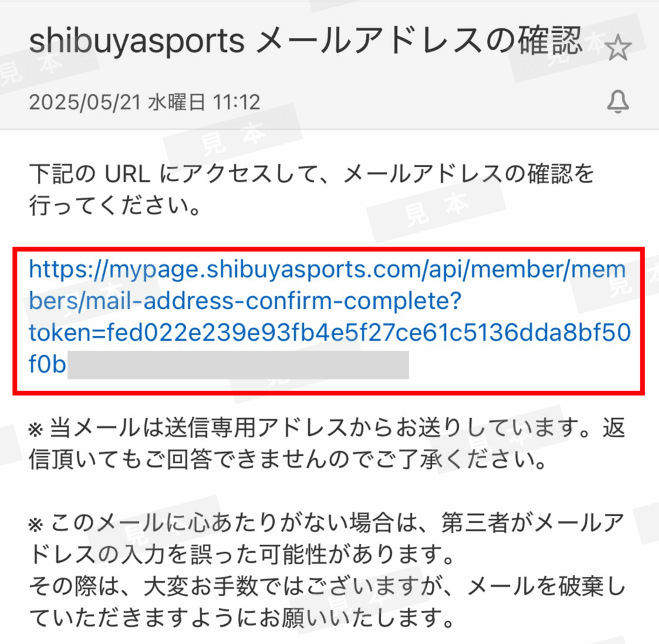Click the 'f0b' link ending text
Viewport: 659px width, 644px height.
(47, 364)
